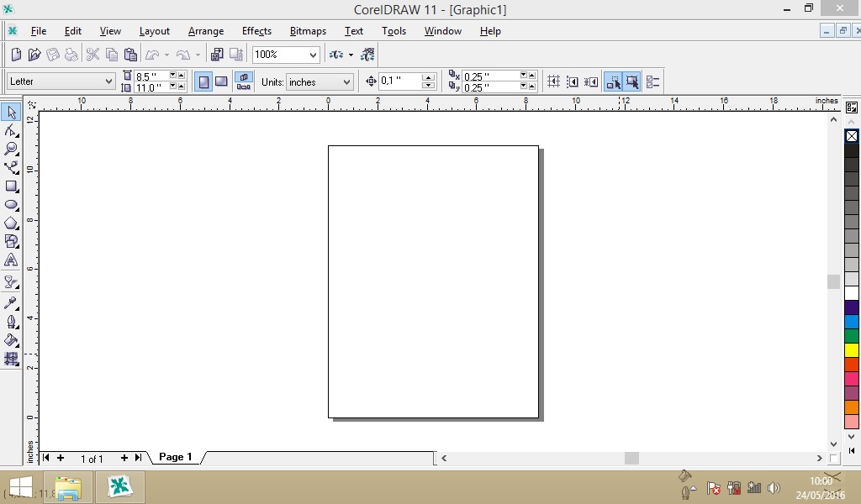Image resolution: width=861 pixels, height=504 pixels.
Task: Open the Units inches dropdown
Action: [x=346, y=81]
